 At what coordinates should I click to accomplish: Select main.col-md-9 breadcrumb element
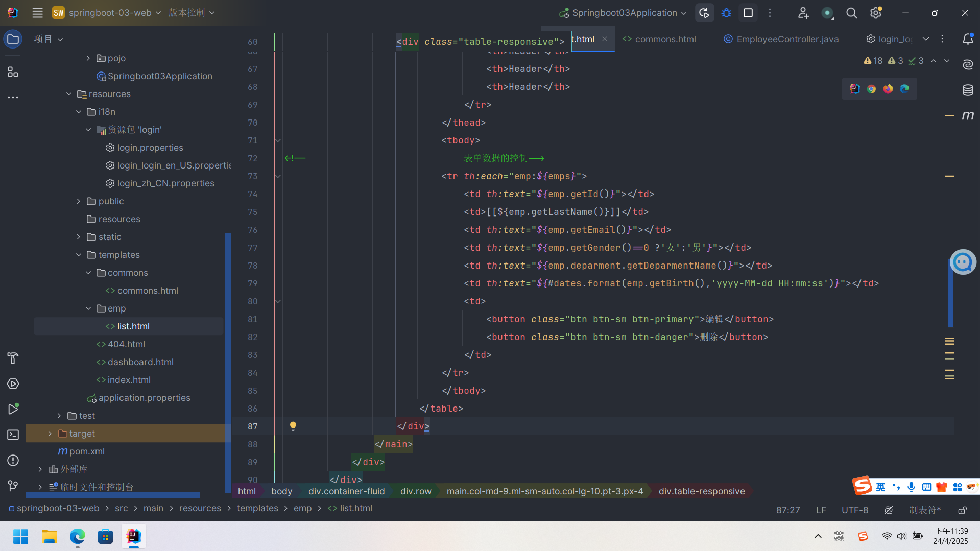[x=545, y=491]
